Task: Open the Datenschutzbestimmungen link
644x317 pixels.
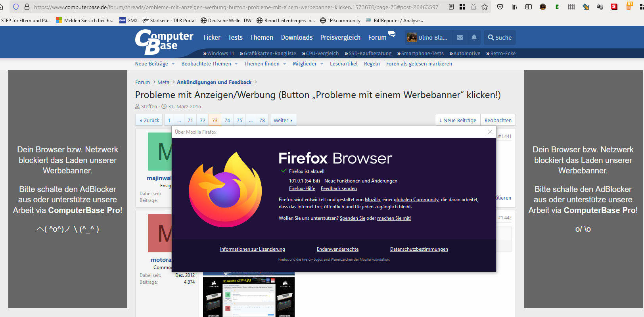Action: click(x=419, y=249)
